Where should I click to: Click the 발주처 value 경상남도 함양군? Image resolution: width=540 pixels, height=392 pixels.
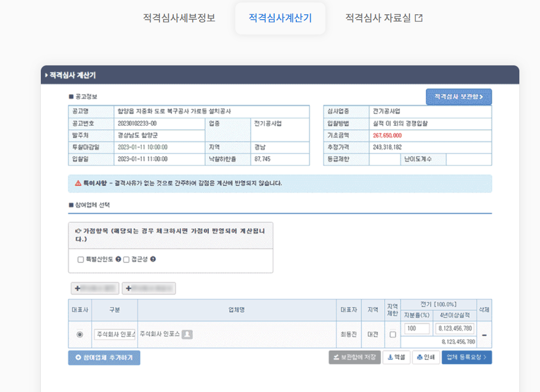coord(138,136)
